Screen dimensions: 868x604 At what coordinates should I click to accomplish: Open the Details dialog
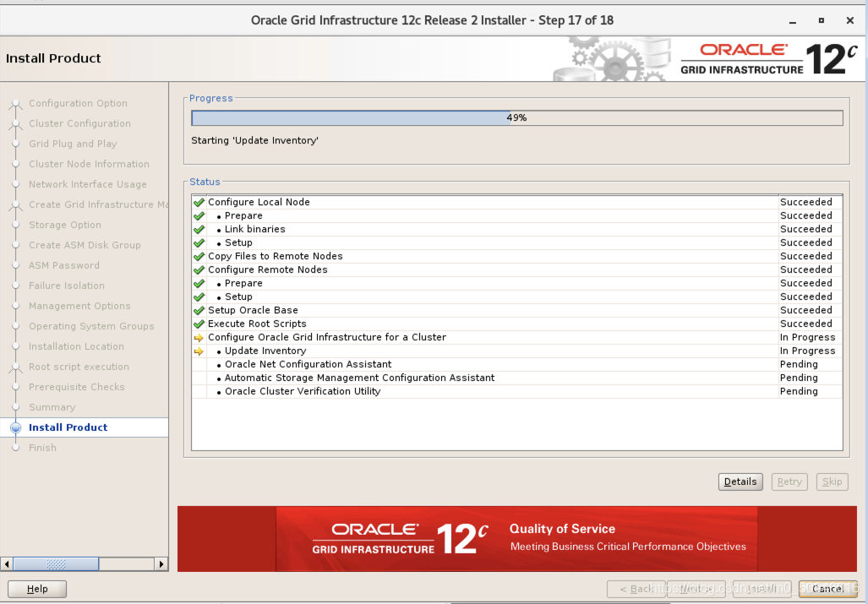(x=740, y=482)
